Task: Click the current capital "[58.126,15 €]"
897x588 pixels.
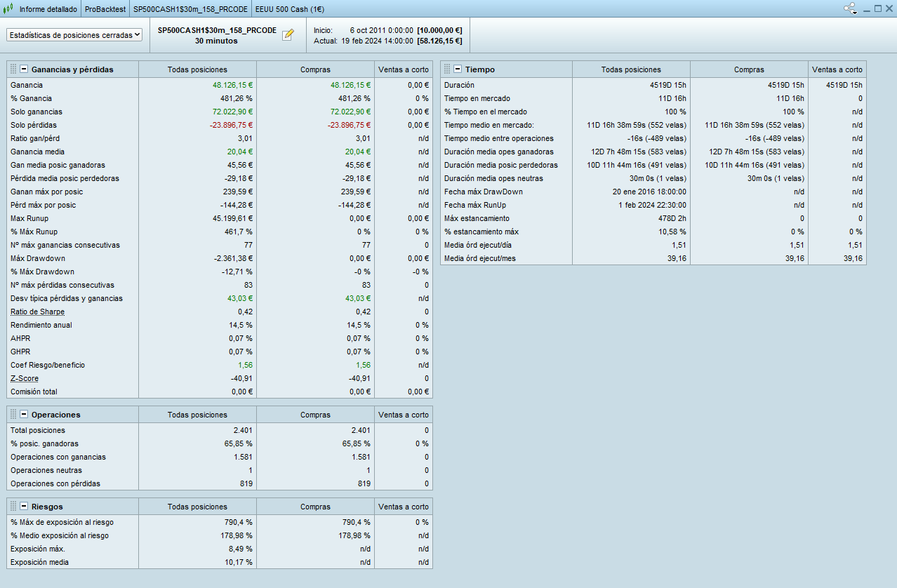Action: 440,41
